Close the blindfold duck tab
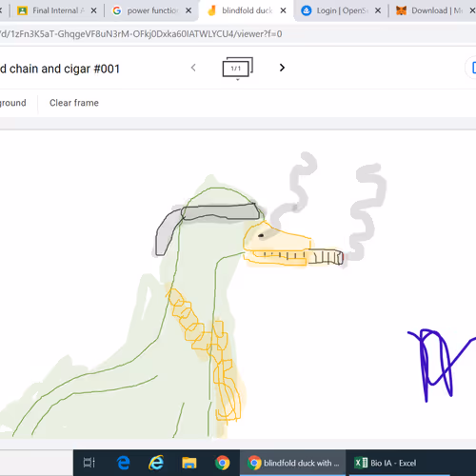Image resolution: width=476 pixels, height=476 pixels. (x=283, y=10)
